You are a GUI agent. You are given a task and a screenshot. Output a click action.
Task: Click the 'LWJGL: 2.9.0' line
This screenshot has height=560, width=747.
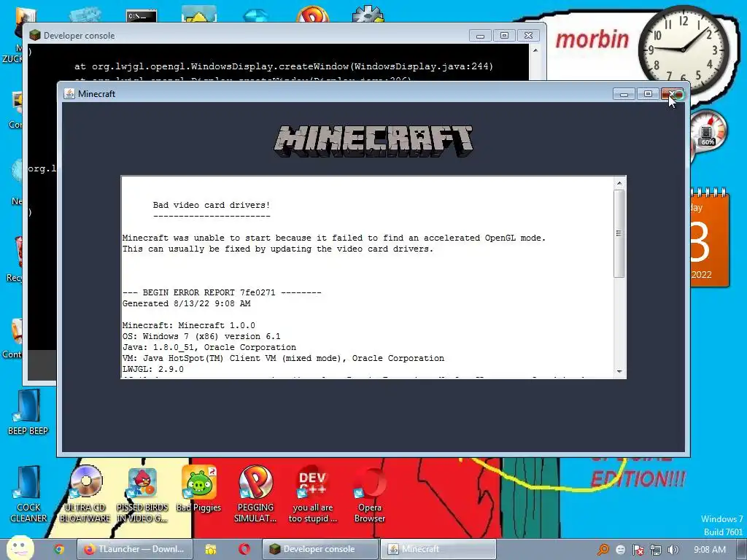point(153,369)
